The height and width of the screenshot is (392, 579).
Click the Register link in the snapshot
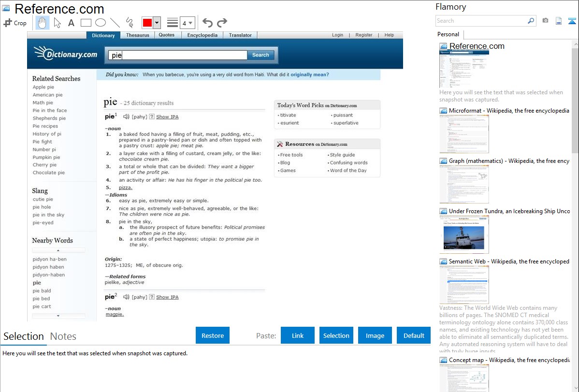pyautogui.click(x=364, y=35)
